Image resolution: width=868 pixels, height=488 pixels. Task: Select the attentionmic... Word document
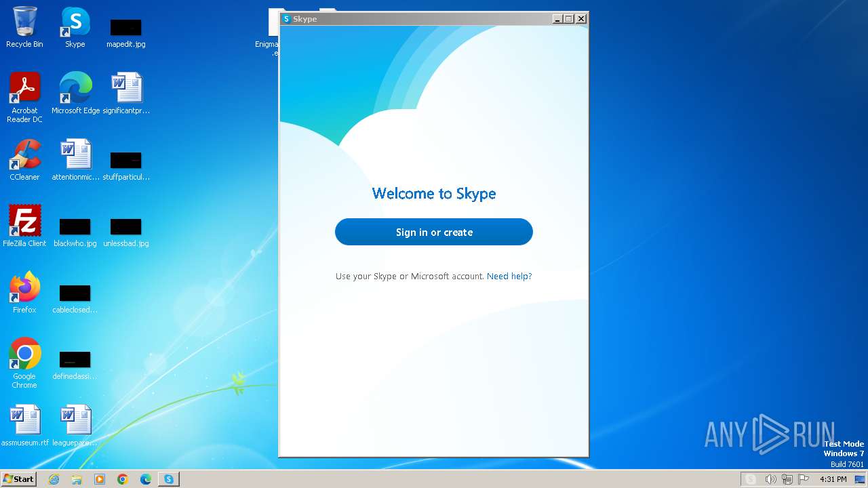pos(75,160)
